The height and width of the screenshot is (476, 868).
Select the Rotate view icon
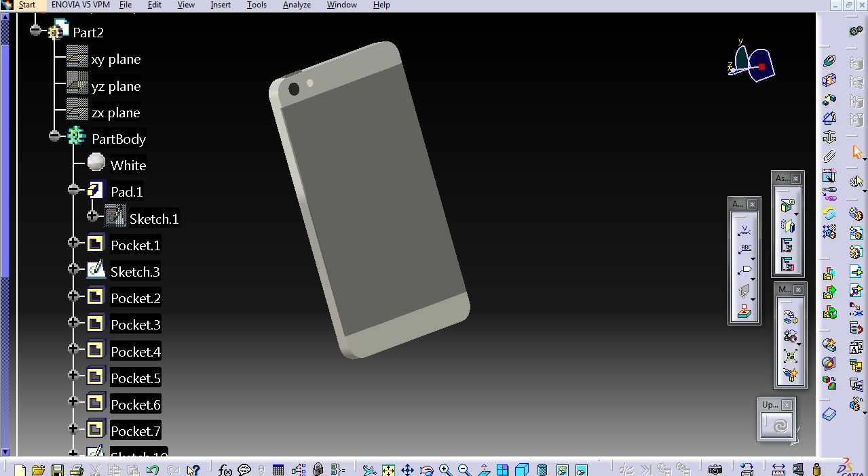coord(426,470)
